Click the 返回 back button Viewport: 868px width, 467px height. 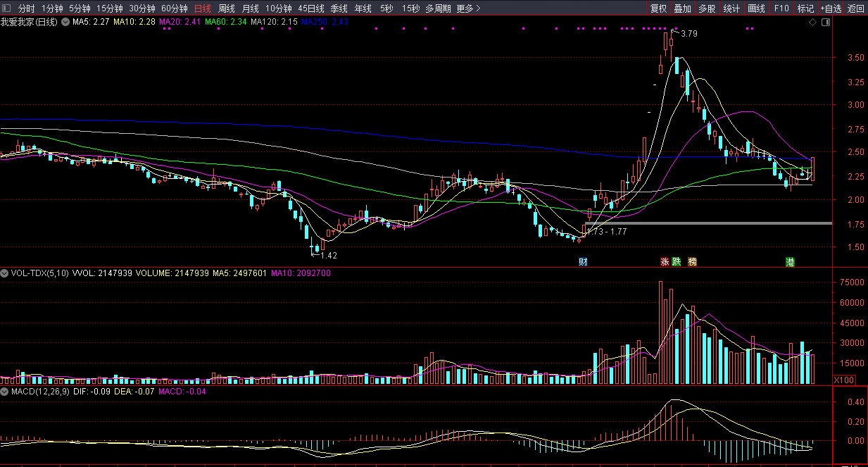(x=856, y=8)
